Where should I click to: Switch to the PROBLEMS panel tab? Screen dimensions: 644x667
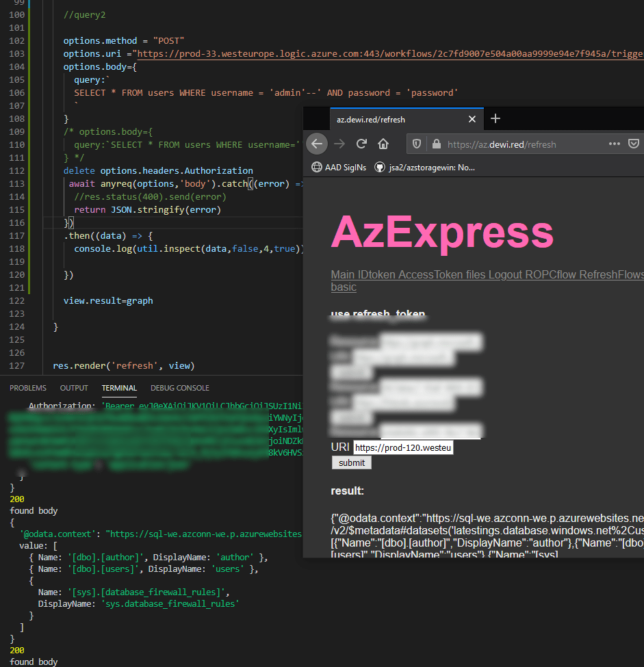click(28, 388)
